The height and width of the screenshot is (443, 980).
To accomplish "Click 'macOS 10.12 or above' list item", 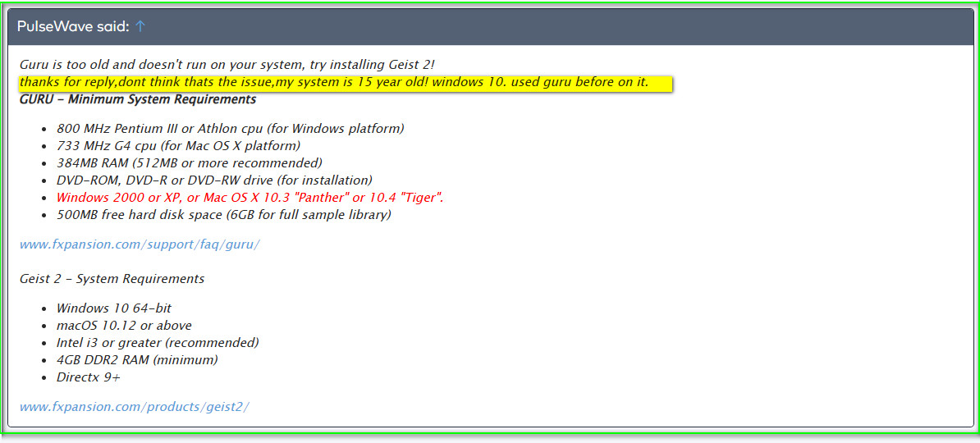I will coord(124,326).
